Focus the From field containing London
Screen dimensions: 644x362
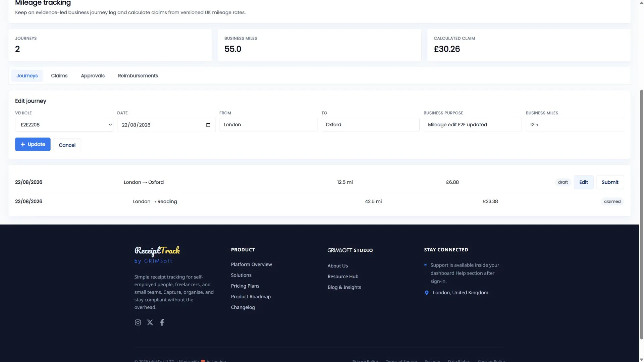[268, 125]
